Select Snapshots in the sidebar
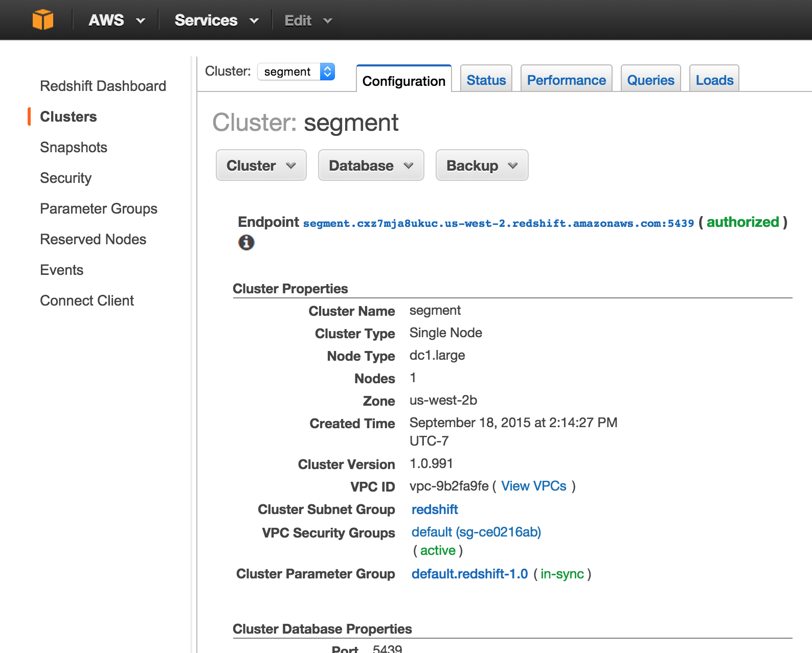This screenshot has width=812, height=653. click(74, 147)
